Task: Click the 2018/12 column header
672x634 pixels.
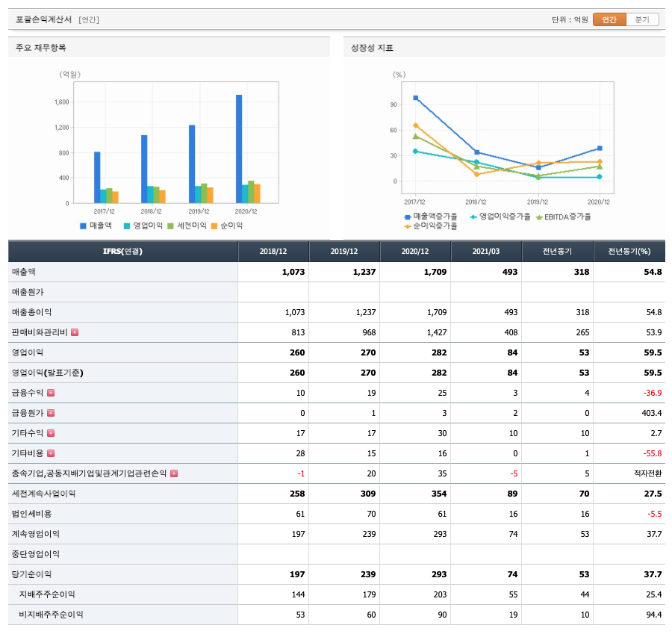Action: [x=273, y=251]
